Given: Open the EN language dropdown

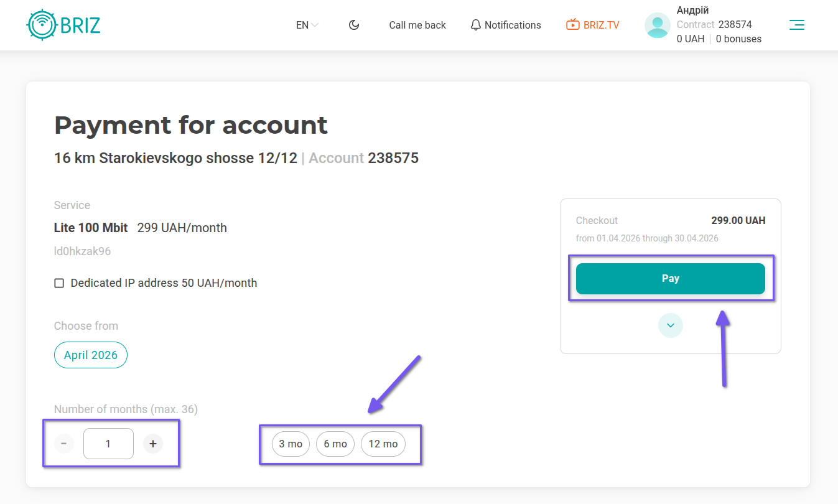Looking at the screenshot, I should 307,26.
